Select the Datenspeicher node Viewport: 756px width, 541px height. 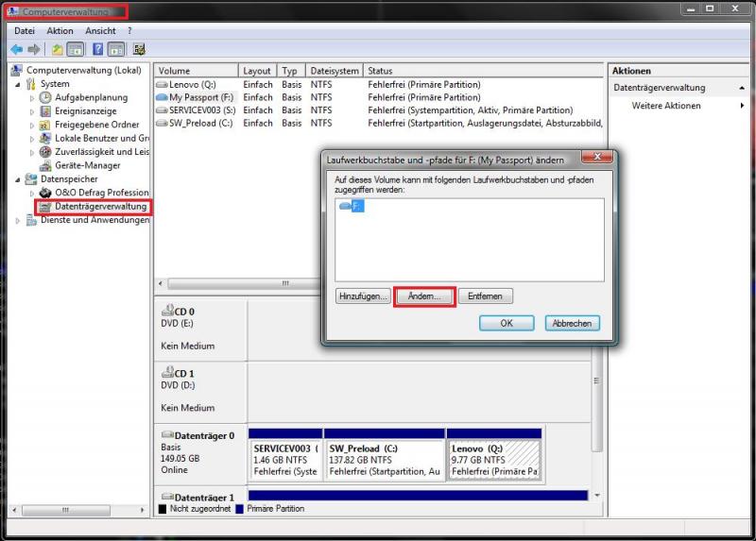pyautogui.click(x=69, y=178)
